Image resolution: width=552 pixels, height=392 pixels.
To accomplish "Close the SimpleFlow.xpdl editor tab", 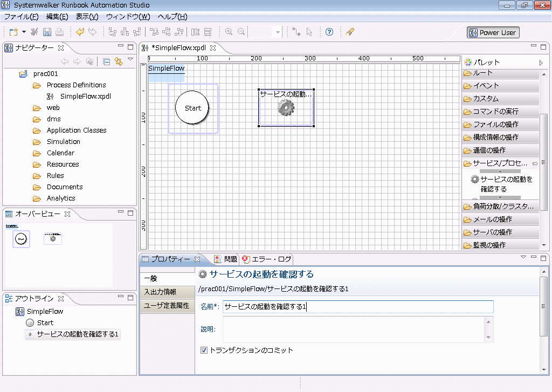I will 212,48.
